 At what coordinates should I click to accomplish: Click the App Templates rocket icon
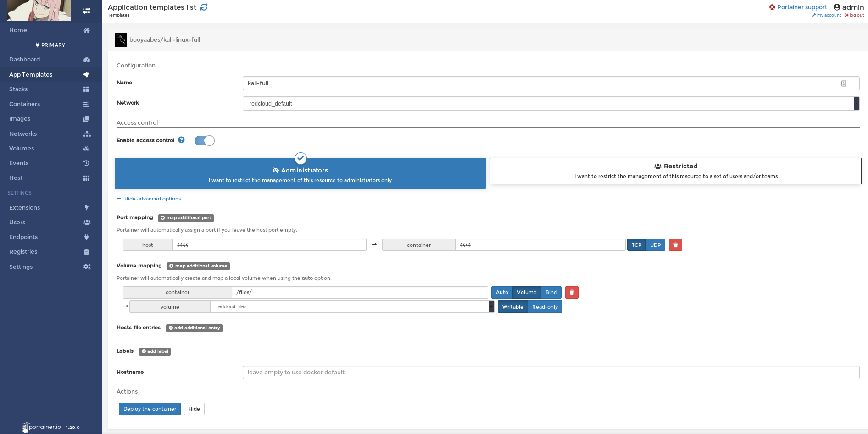click(x=86, y=74)
